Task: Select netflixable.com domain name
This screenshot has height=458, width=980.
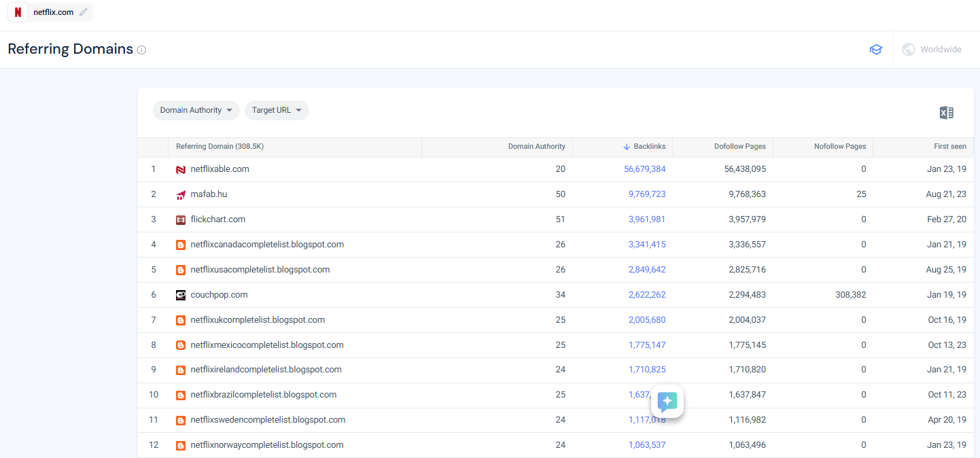Action: click(220, 169)
